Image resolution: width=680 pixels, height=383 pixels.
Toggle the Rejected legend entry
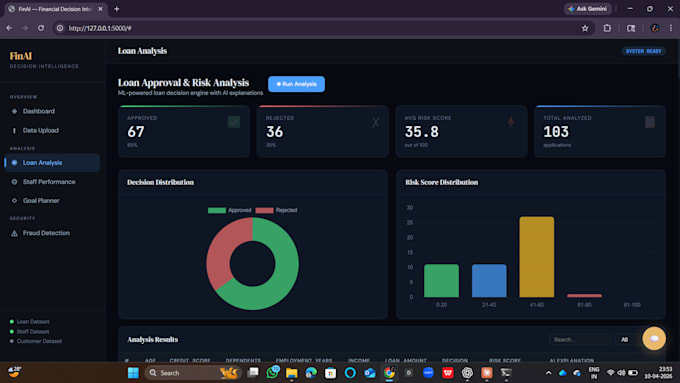click(x=276, y=210)
